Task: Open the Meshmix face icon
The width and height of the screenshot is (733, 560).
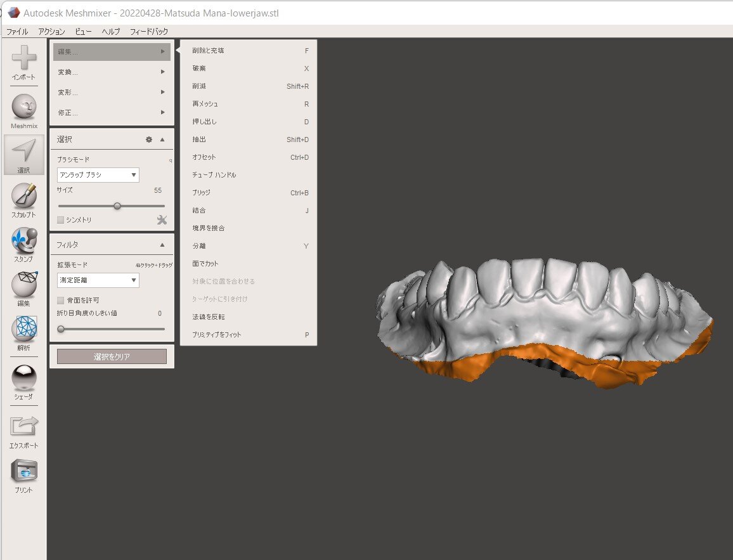Action: pos(24,107)
